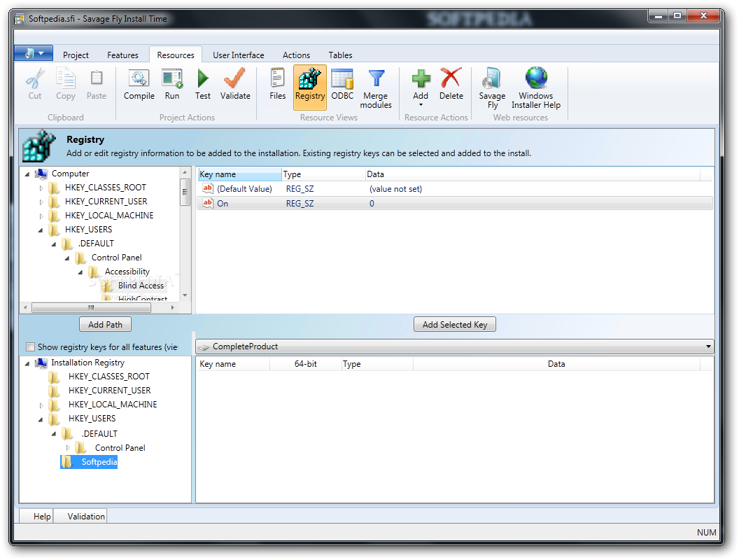Screen dimensions: 739x560
Task: Start Test with green play icon
Action: [x=203, y=78]
